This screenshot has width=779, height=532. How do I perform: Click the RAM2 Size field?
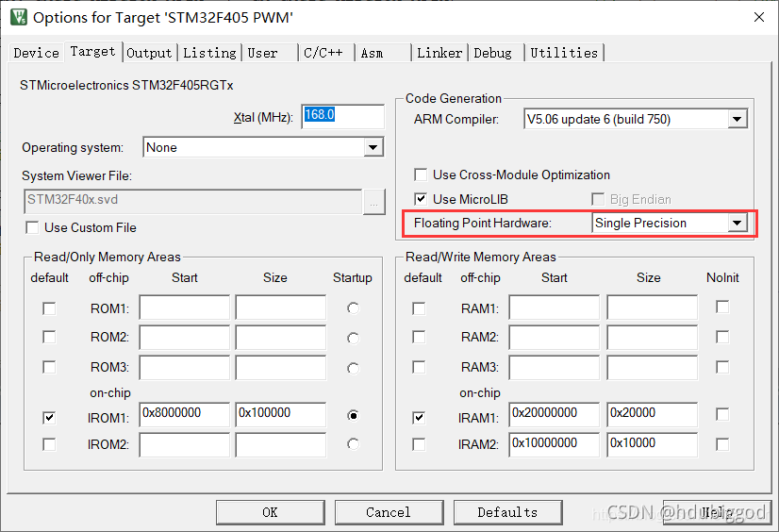pos(652,338)
